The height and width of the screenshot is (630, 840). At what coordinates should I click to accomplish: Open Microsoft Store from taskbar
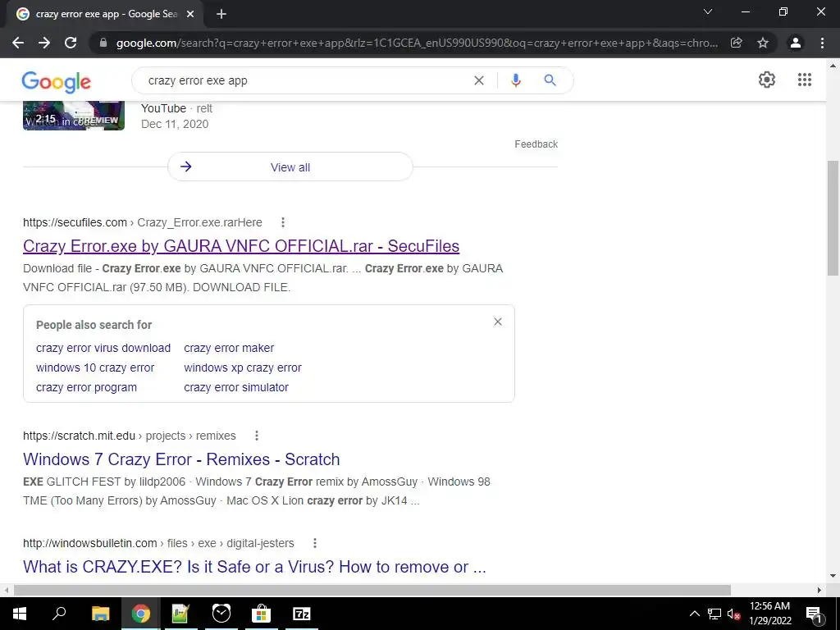pos(262,614)
